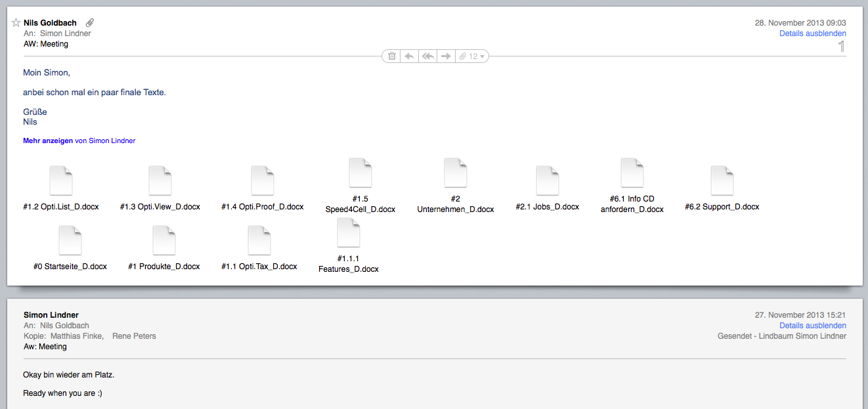Viewport: 868px width, 409px height.
Task: Click the greeting 'Moin Simon,'
Action: pos(47,73)
